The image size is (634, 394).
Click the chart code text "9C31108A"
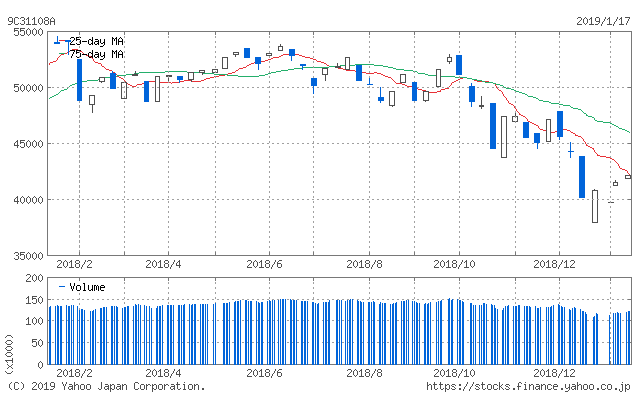31,21
